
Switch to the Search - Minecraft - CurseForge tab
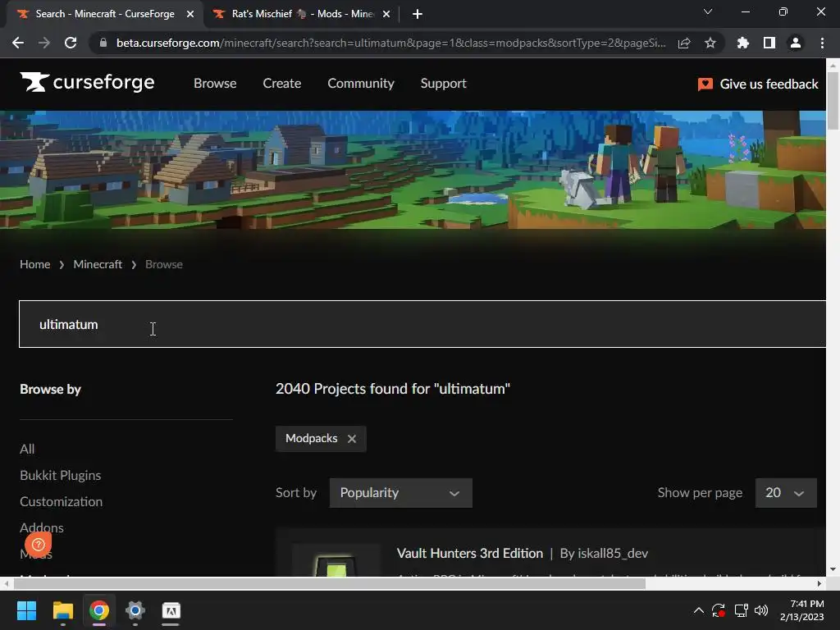pos(104,14)
